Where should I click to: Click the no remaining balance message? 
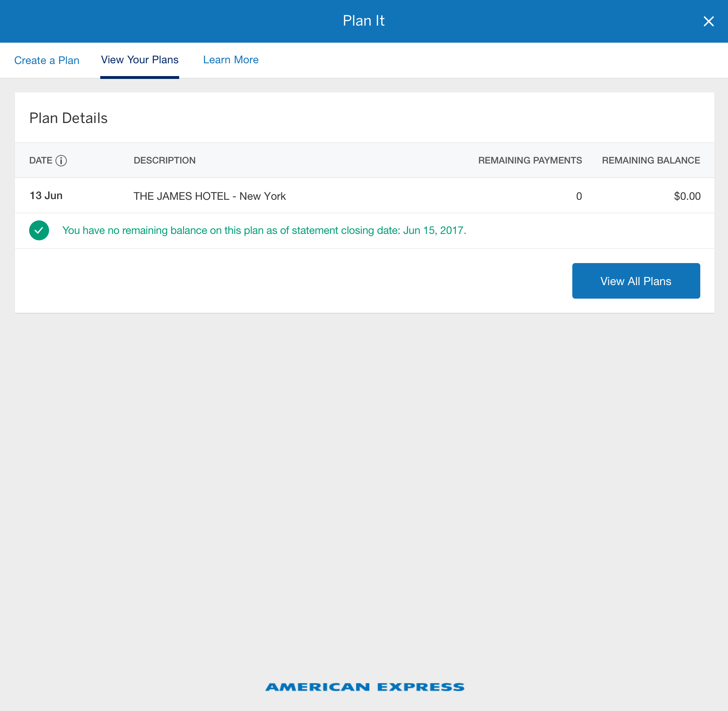(x=264, y=230)
